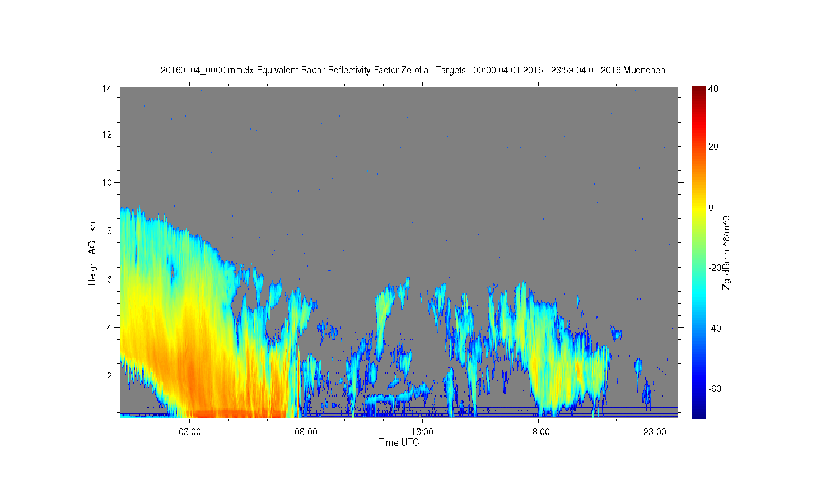840x504 pixels.
Task: Click the yellow section of the colorbar
Action: click(698, 210)
